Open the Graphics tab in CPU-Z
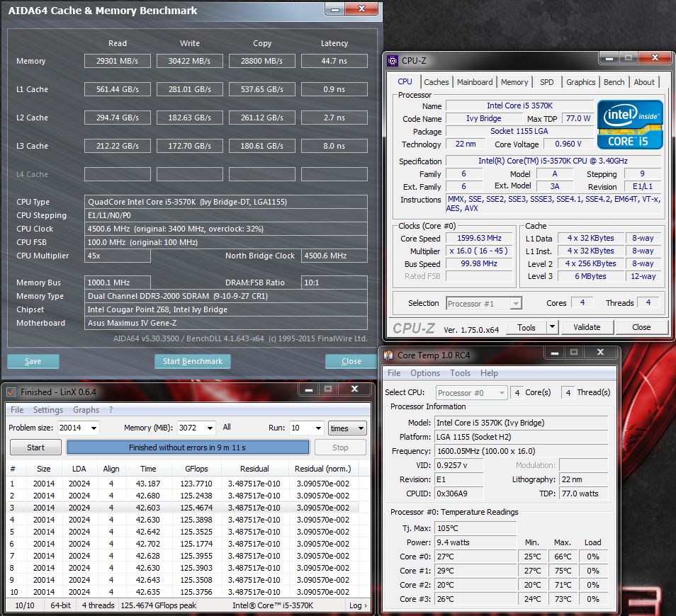The width and height of the screenshot is (676, 616). (x=581, y=82)
